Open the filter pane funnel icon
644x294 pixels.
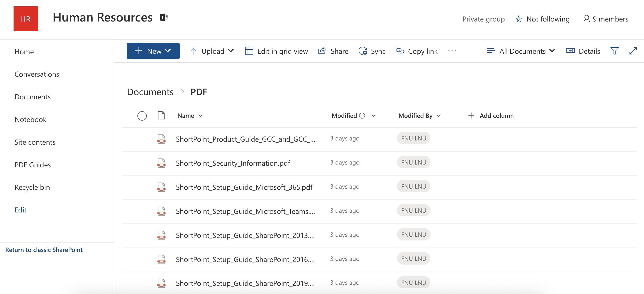[x=614, y=51]
